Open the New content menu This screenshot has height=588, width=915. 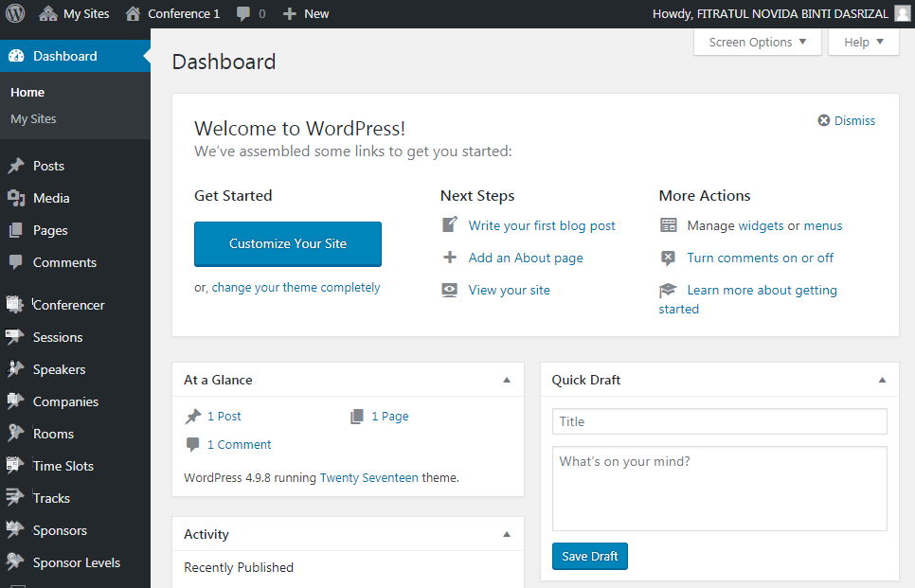tap(306, 13)
